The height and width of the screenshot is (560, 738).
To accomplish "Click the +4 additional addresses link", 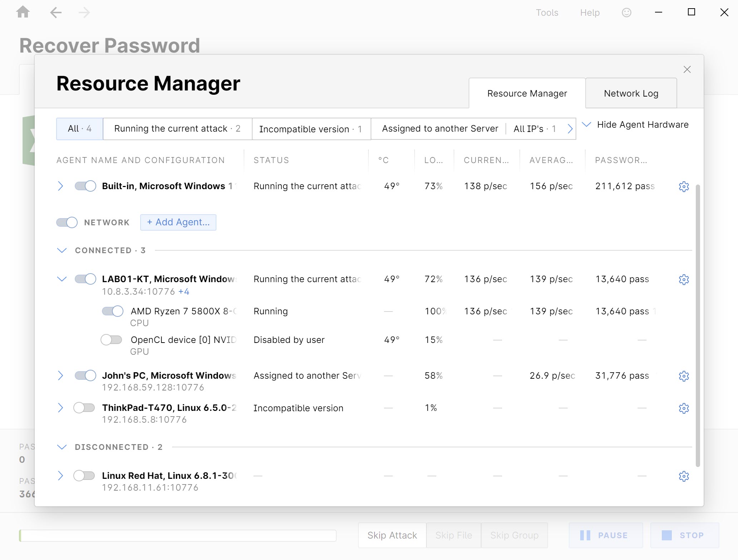I will (x=184, y=291).
